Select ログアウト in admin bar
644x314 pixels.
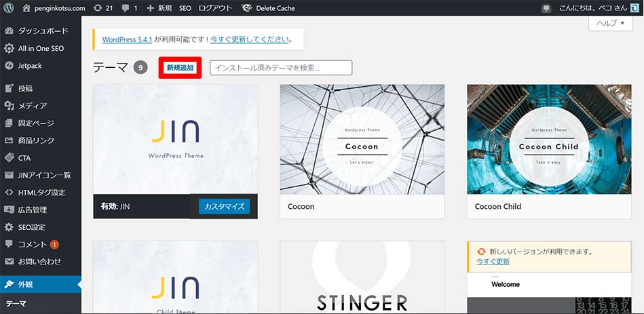point(215,7)
